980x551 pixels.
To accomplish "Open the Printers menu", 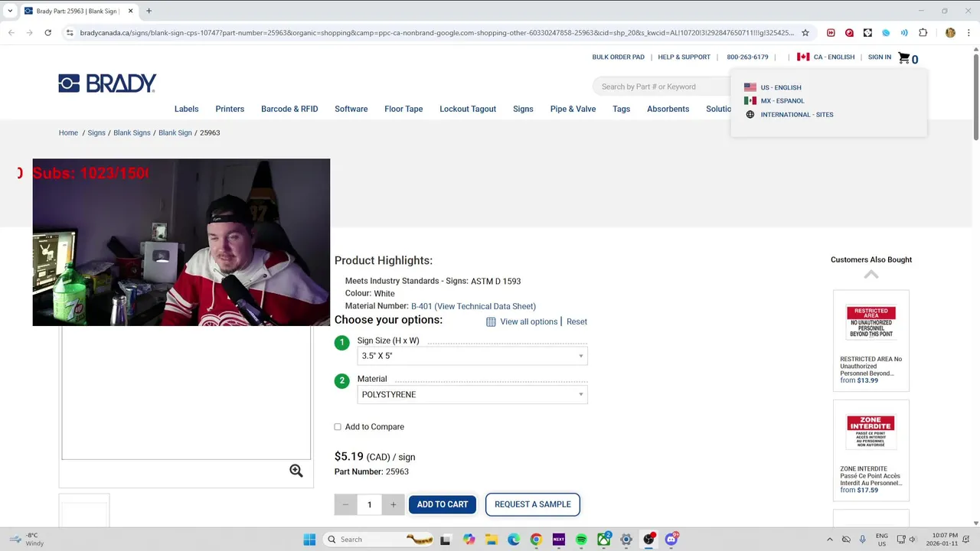I will click(x=230, y=109).
